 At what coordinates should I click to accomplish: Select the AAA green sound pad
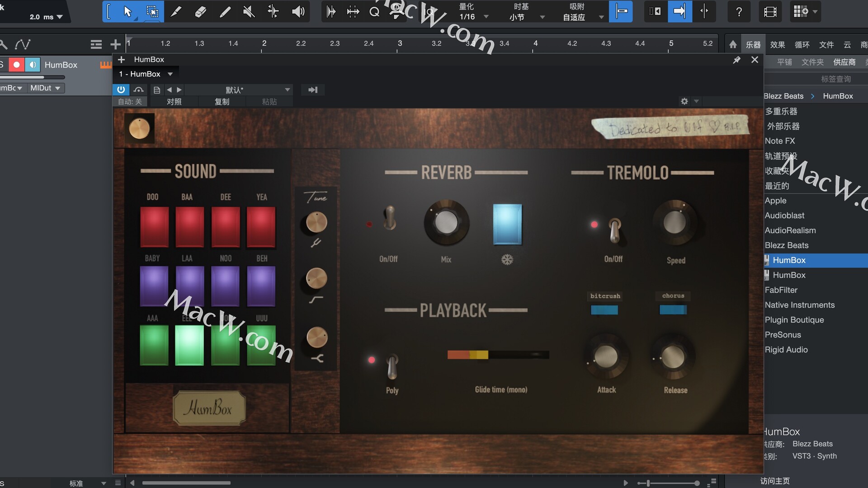[x=154, y=345]
